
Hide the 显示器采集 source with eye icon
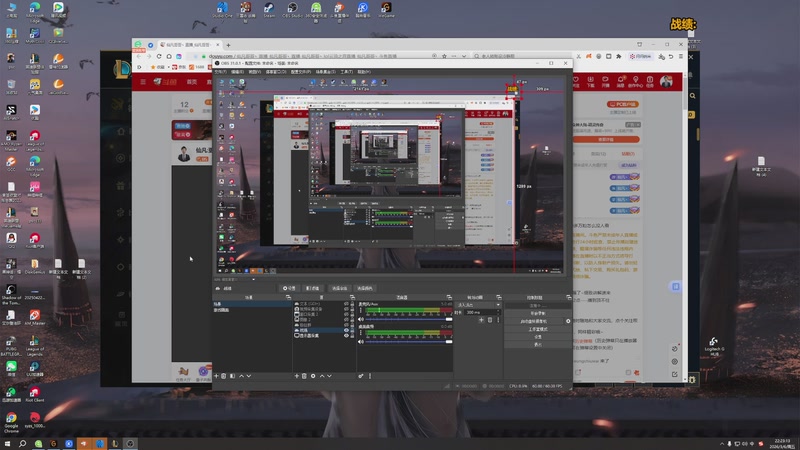[x=346, y=336]
